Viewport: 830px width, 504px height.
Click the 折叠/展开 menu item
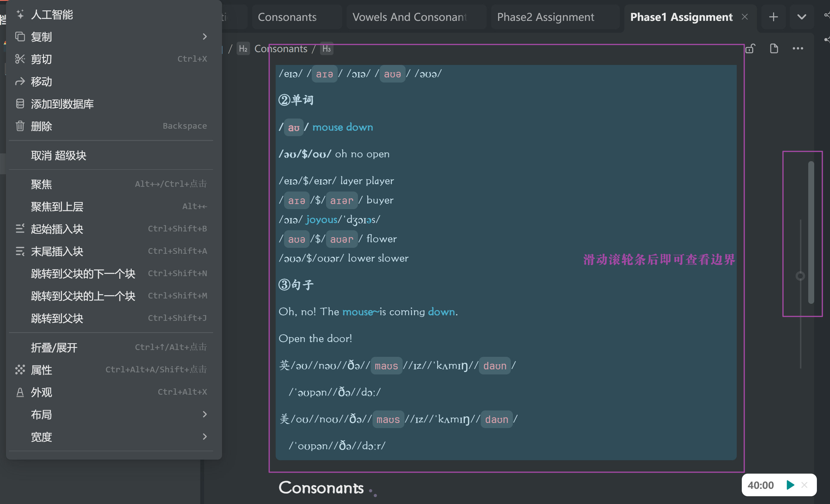pyautogui.click(x=54, y=347)
